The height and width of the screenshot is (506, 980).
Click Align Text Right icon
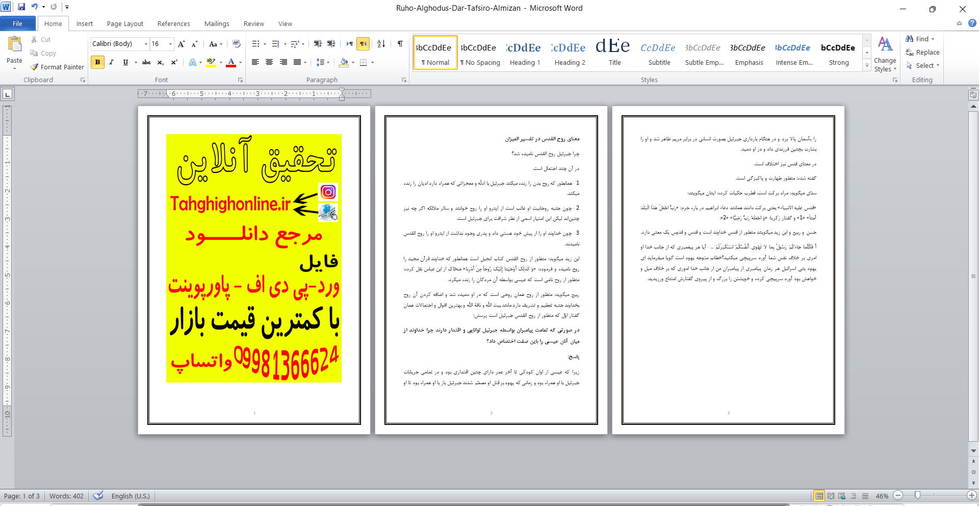click(x=283, y=62)
